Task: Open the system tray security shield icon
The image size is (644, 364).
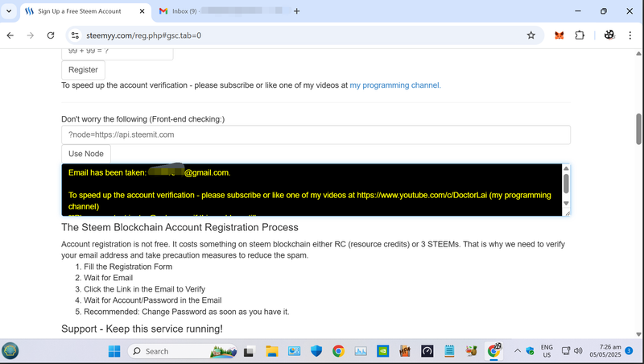Action: click(x=530, y=351)
